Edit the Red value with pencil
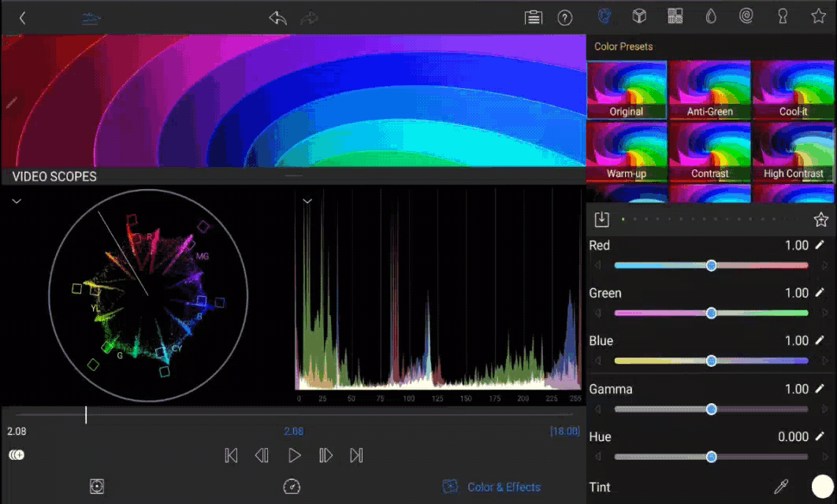 820,245
